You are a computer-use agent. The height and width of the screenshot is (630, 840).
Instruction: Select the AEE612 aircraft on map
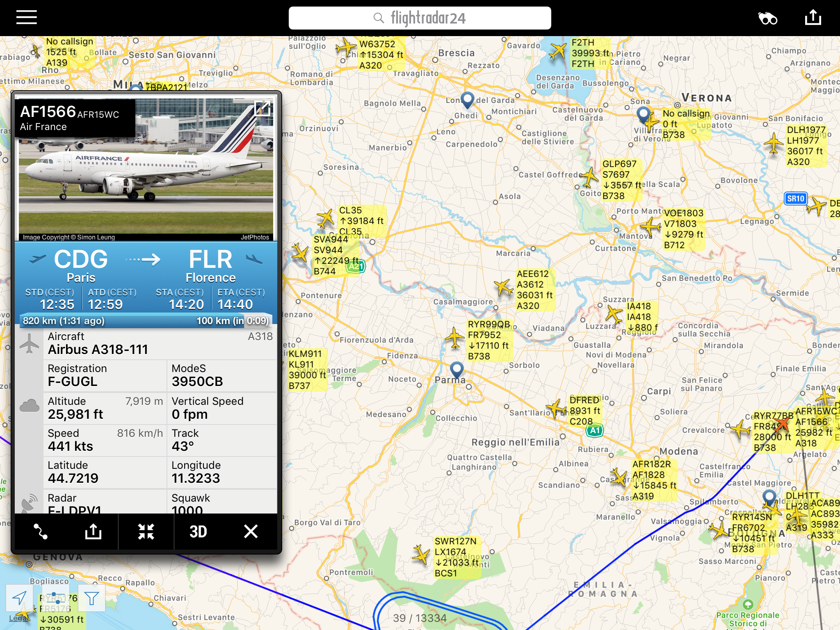click(x=503, y=288)
